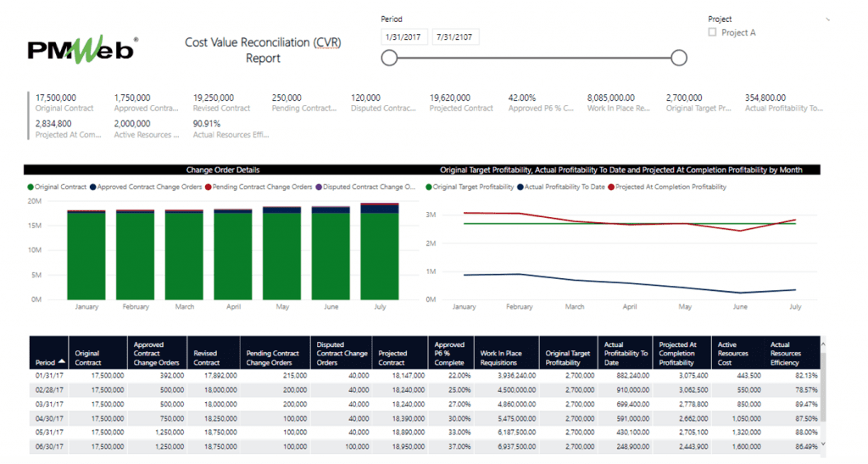Select the May bar in chart
The image size is (868, 464).
pos(281,254)
